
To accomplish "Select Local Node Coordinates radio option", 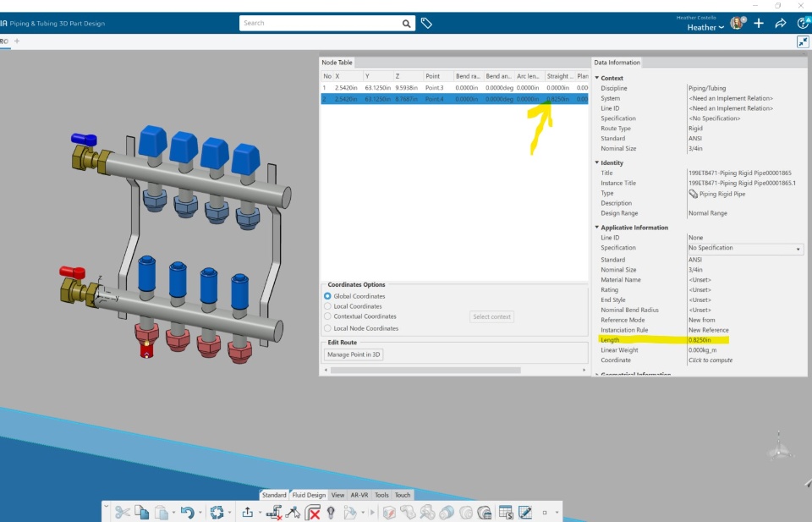I will [x=327, y=328].
